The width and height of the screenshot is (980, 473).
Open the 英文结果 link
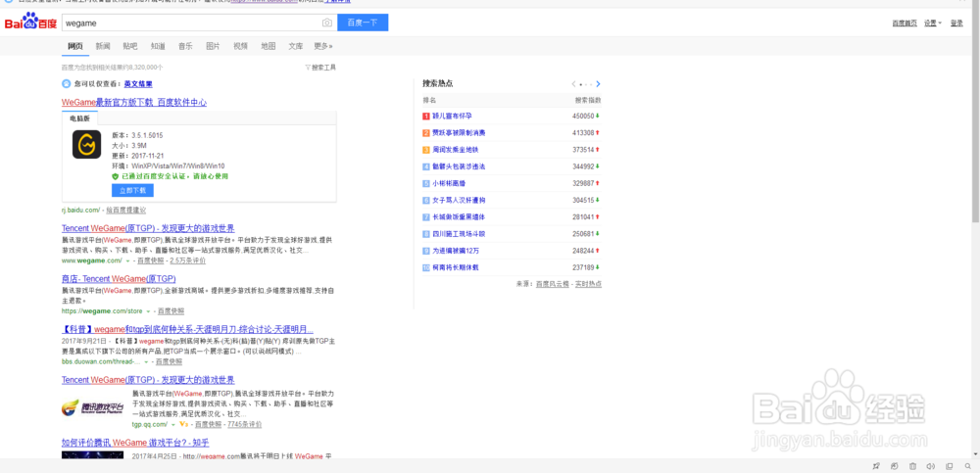pyautogui.click(x=138, y=83)
